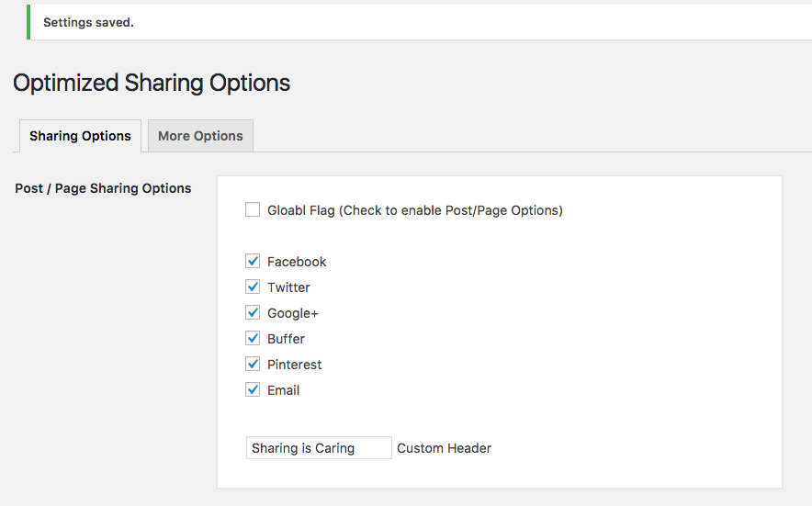Click the Google+ label text

click(x=293, y=313)
